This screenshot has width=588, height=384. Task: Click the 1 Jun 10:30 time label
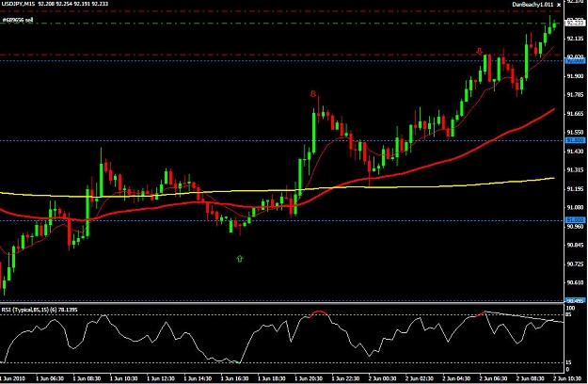tap(124, 378)
